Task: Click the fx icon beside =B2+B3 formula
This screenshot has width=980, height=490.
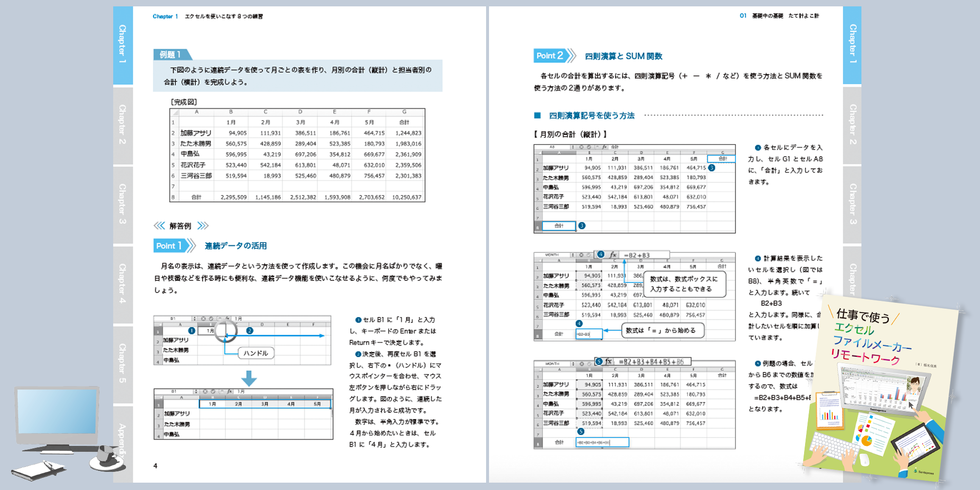Action: click(612, 255)
